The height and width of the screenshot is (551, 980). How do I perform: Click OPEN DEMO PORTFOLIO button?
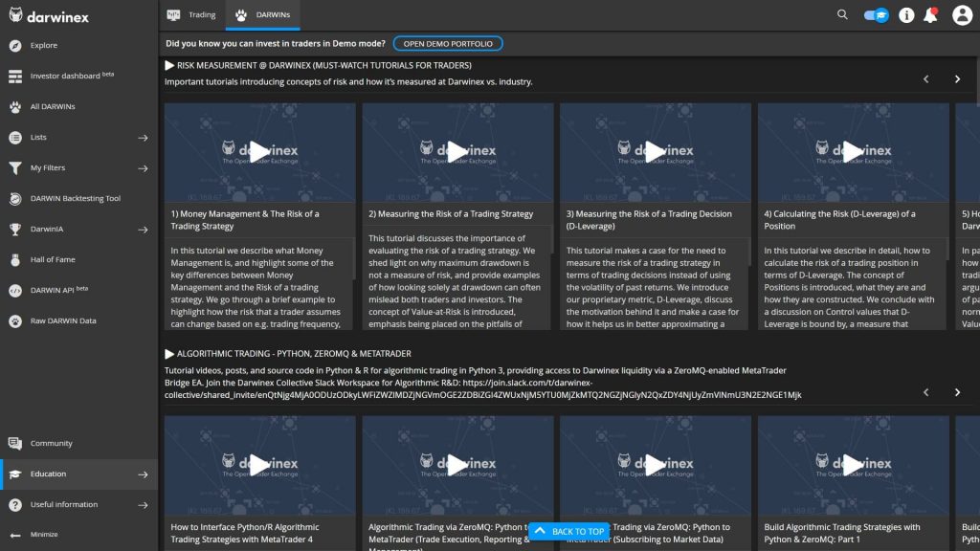[448, 44]
